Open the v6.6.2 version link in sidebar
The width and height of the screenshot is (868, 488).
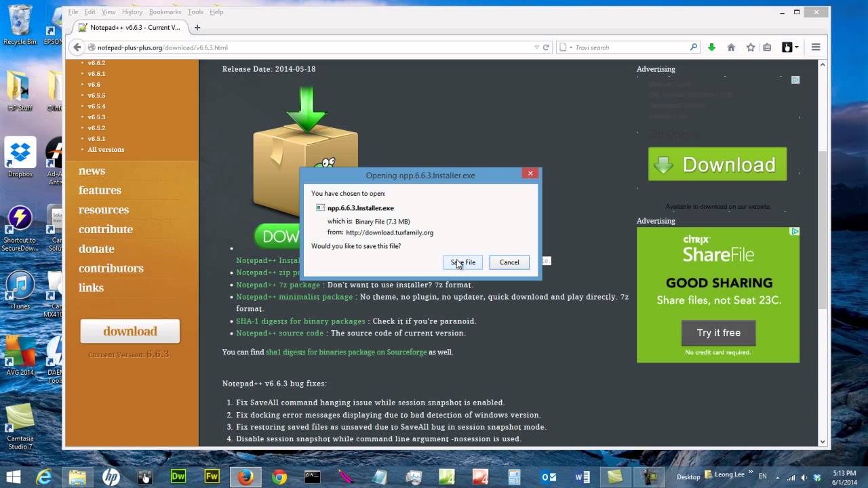point(96,62)
